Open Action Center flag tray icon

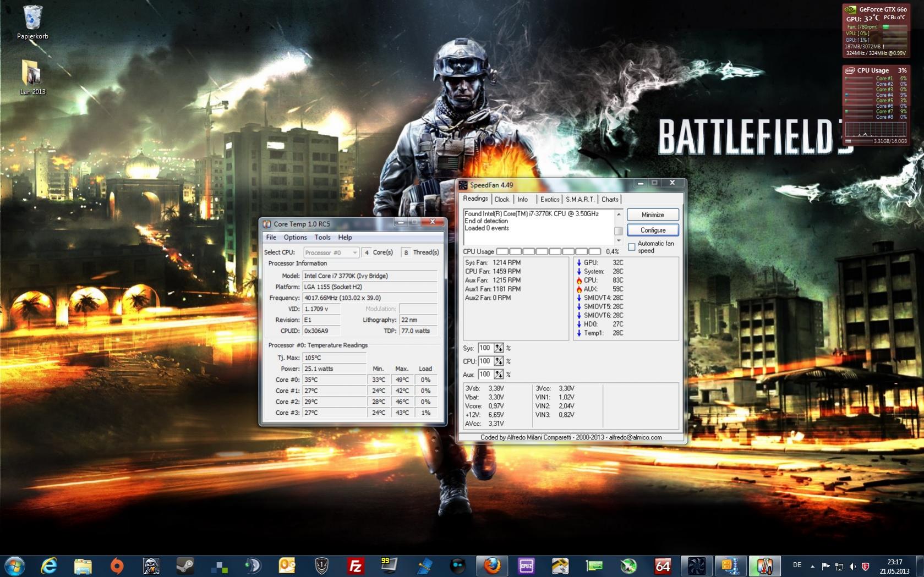point(826,566)
